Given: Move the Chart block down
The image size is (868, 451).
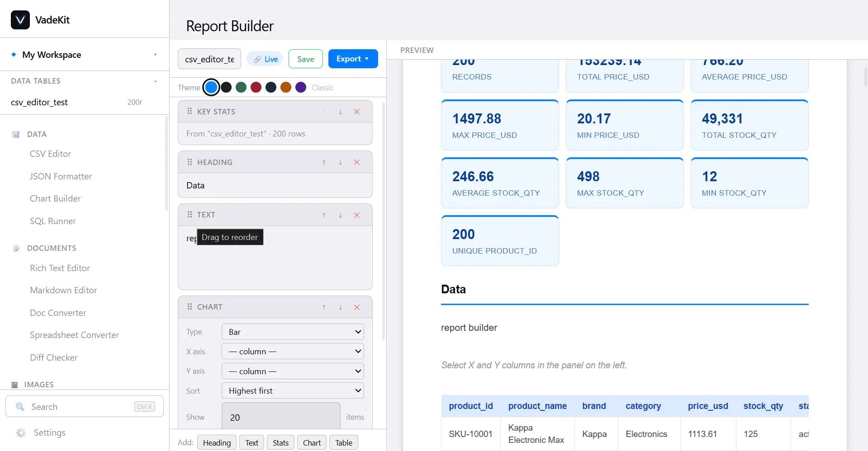Looking at the screenshot, I should pos(340,307).
